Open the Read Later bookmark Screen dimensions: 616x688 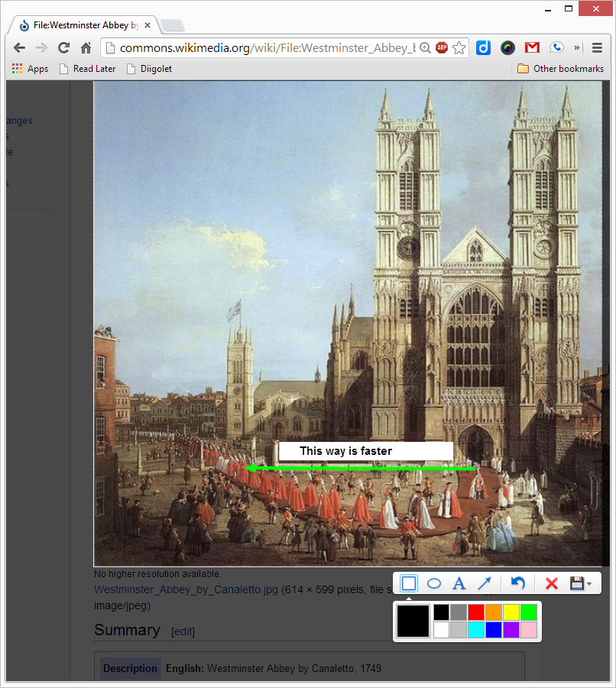87,69
